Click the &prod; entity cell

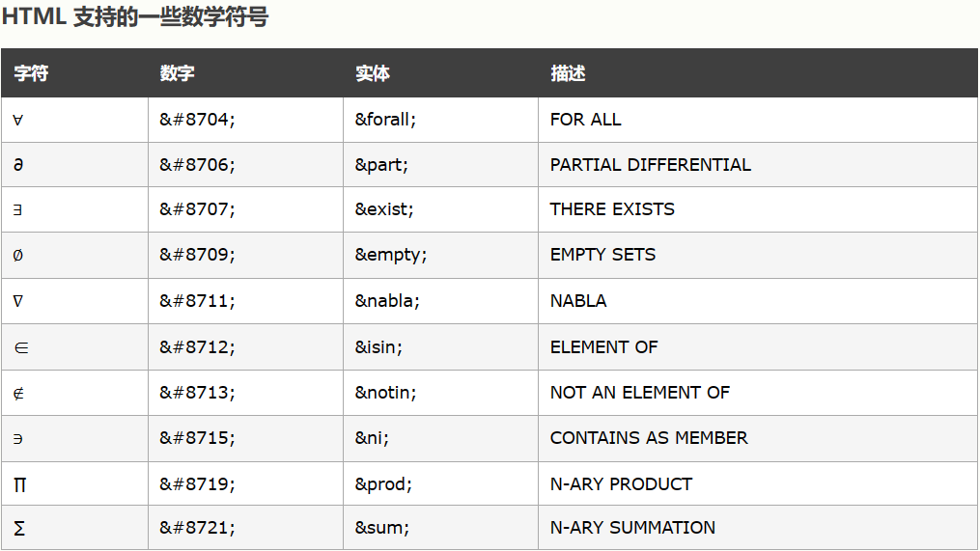click(x=383, y=484)
